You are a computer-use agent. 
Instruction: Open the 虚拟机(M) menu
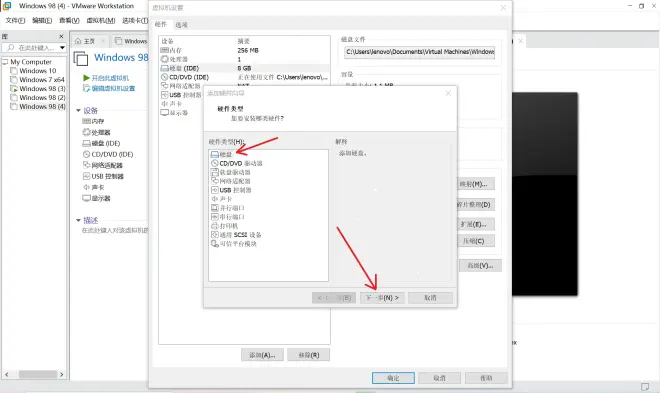point(101,20)
